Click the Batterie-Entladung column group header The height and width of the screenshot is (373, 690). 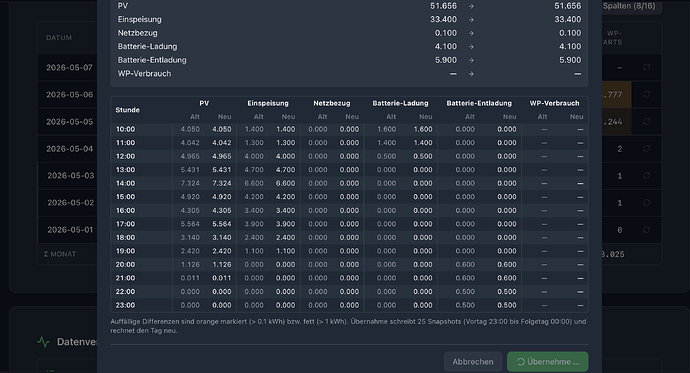point(479,103)
